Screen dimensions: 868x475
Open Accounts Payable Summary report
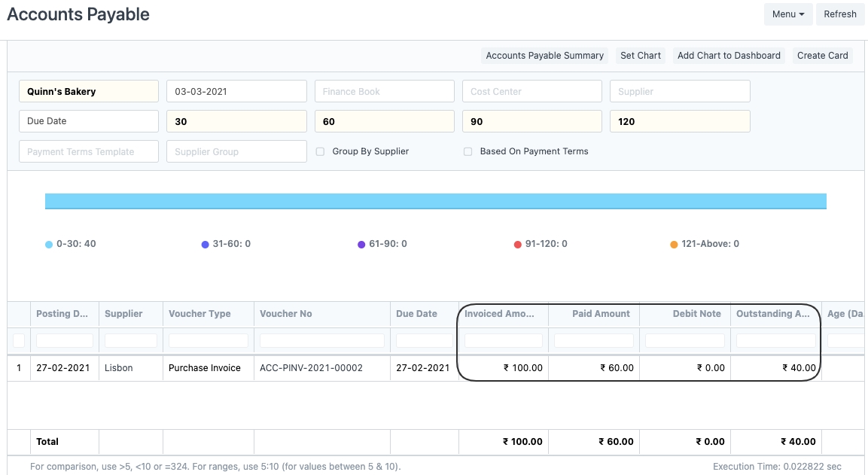pos(544,56)
